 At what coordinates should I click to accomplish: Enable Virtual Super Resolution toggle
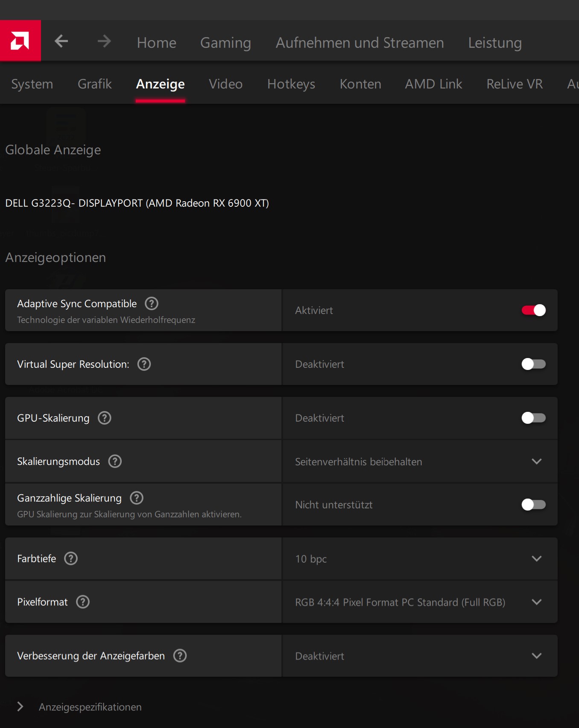(x=534, y=364)
